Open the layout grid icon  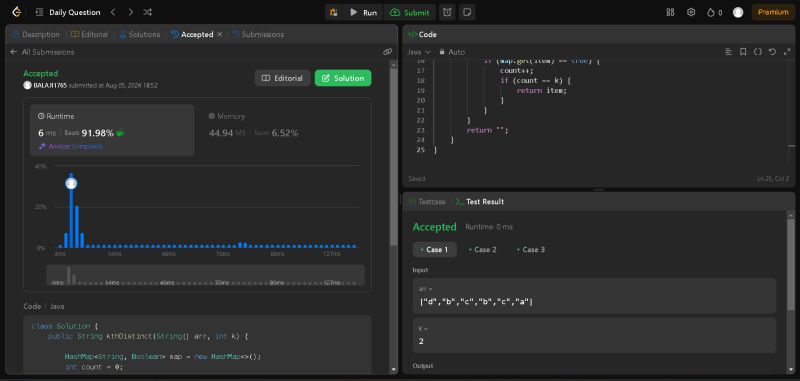coord(670,12)
